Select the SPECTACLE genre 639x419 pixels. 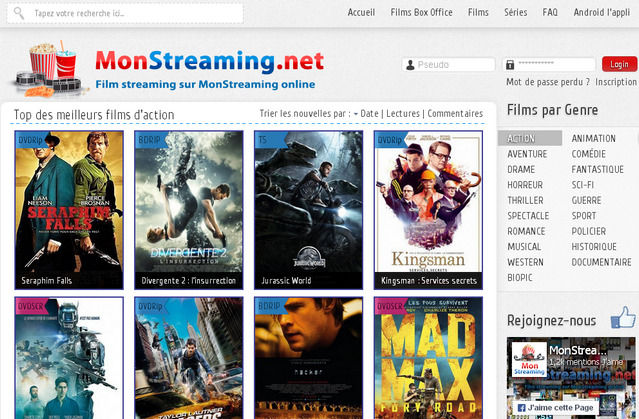tap(528, 216)
